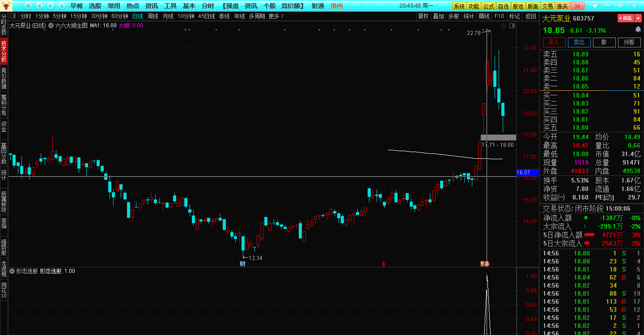Add stock with +自选 button

626,18
